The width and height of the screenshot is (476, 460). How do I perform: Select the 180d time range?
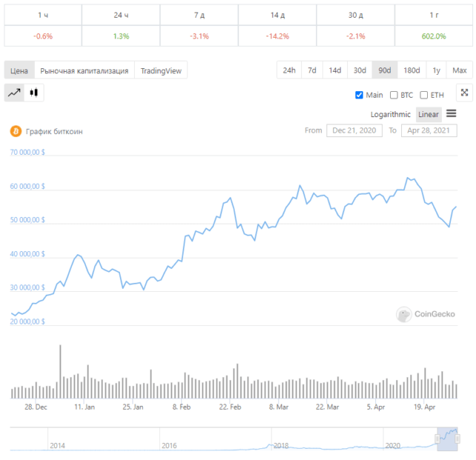pyautogui.click(x=411, y=70)
